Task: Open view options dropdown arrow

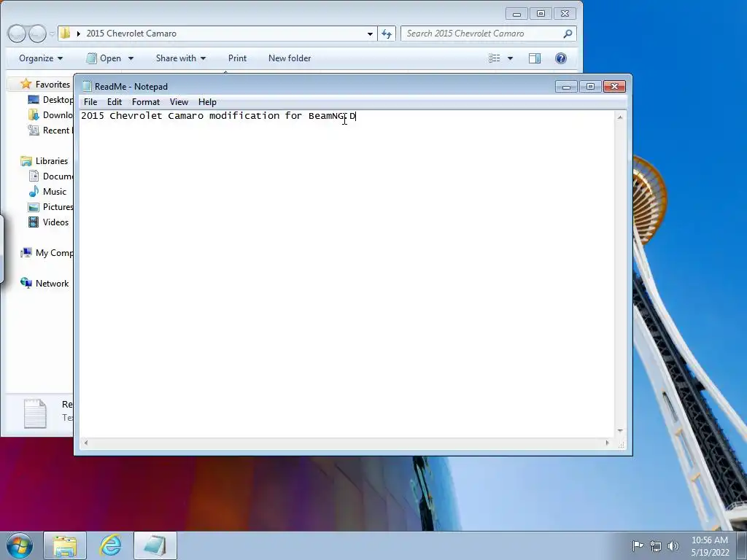Action: point(510,58)
